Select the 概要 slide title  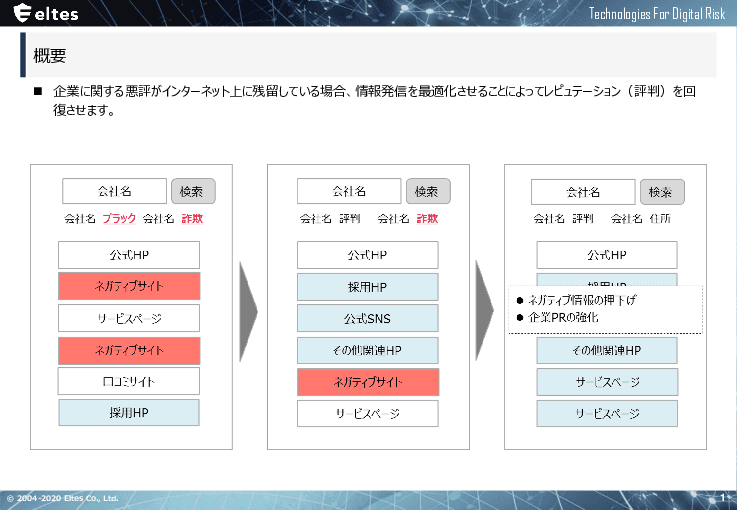(50, 56)
